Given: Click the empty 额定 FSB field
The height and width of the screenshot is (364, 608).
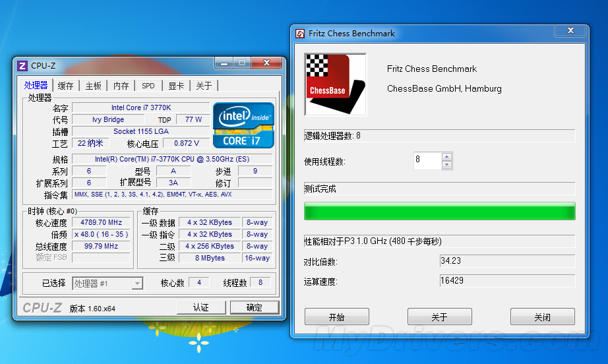Looking at the screenshot, I should tap(101, 258).
